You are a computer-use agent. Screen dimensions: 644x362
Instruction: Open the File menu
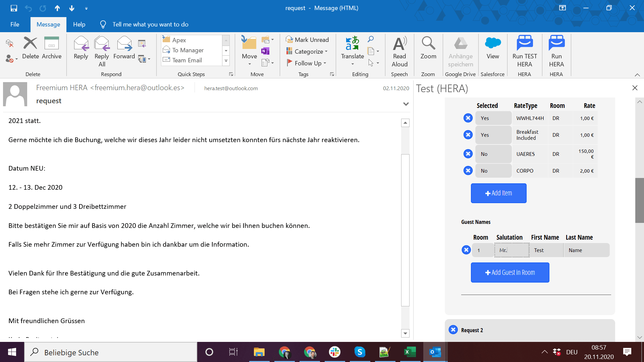(x=15, y=24)
